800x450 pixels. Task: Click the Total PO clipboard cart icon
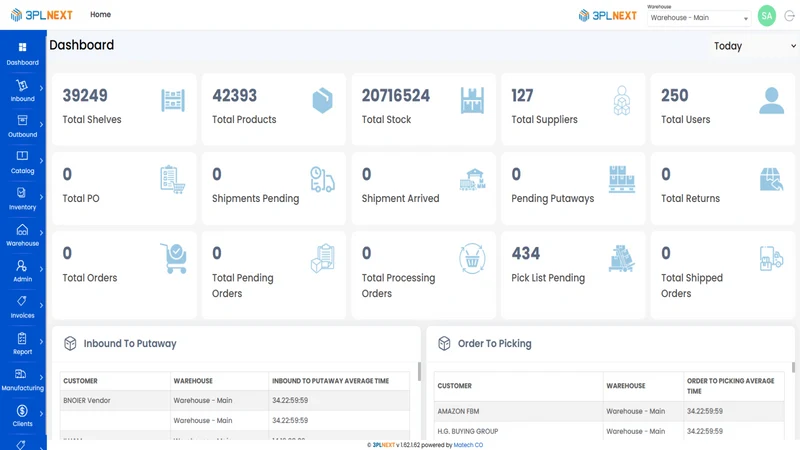(x=172, y=180)
